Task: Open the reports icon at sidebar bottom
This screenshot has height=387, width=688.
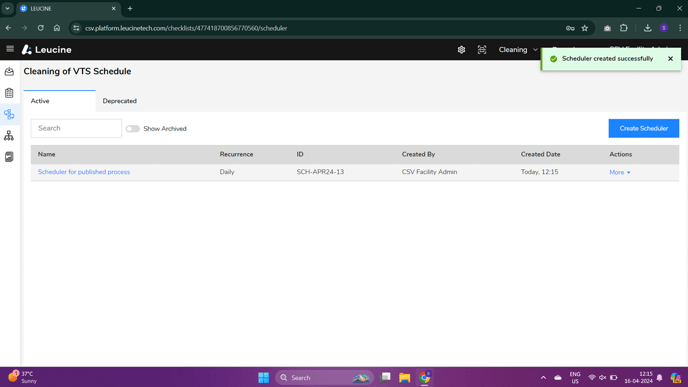Action: [x=9, y=157]
